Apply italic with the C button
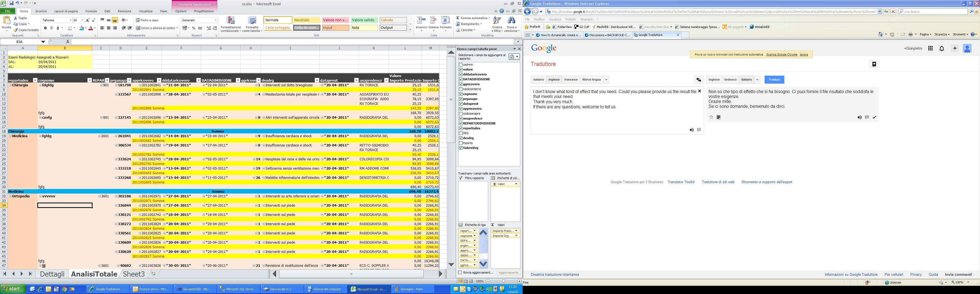 point(51,28)
